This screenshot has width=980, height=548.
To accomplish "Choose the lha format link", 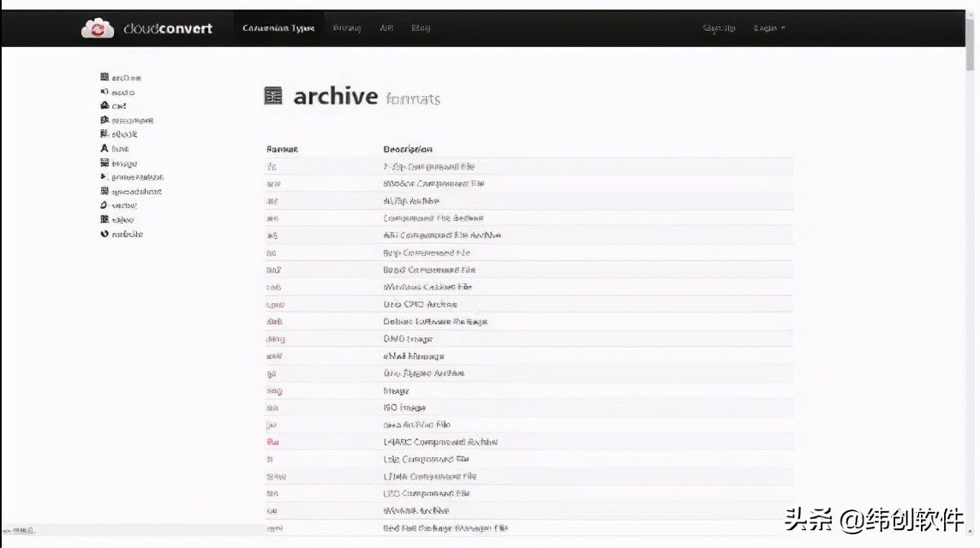I will pos(272,442).
